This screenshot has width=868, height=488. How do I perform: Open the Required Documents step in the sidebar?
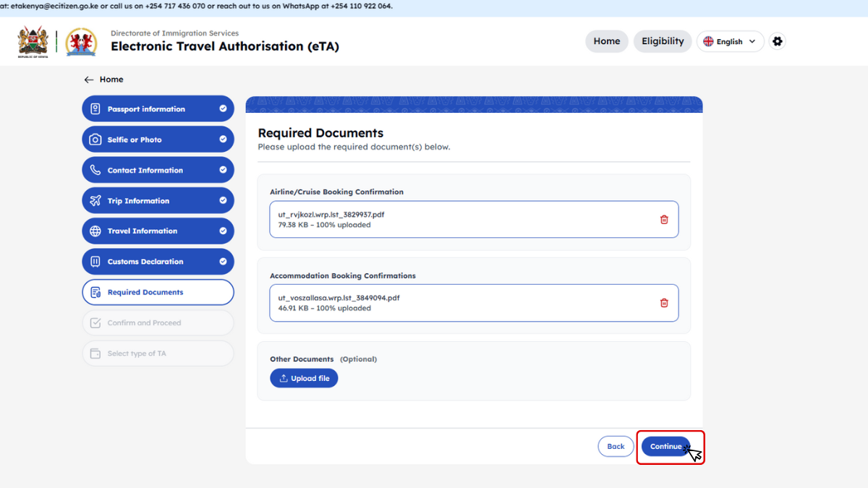[158, 293]
